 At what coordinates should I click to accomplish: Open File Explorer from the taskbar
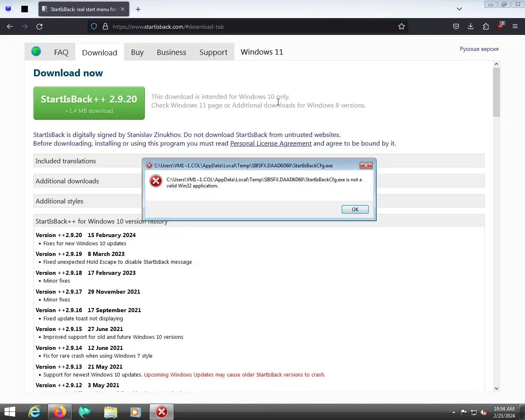click(110, 412)
